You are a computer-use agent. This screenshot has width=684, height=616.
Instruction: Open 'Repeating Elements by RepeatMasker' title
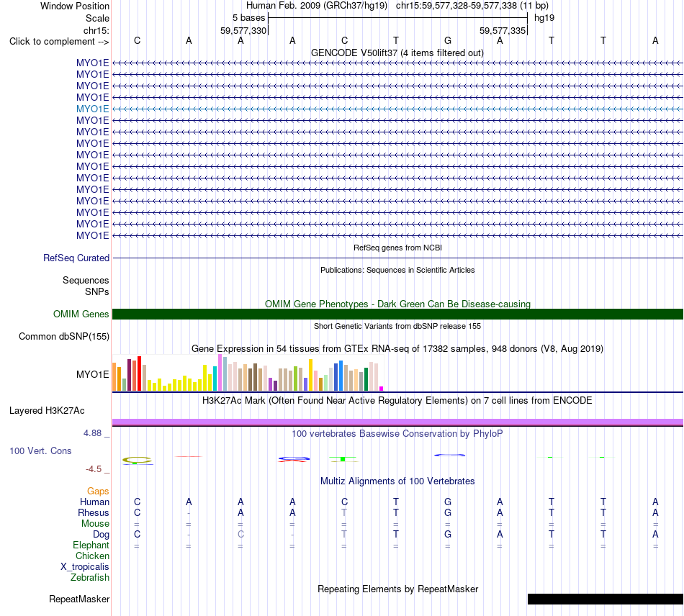point(397,589)
